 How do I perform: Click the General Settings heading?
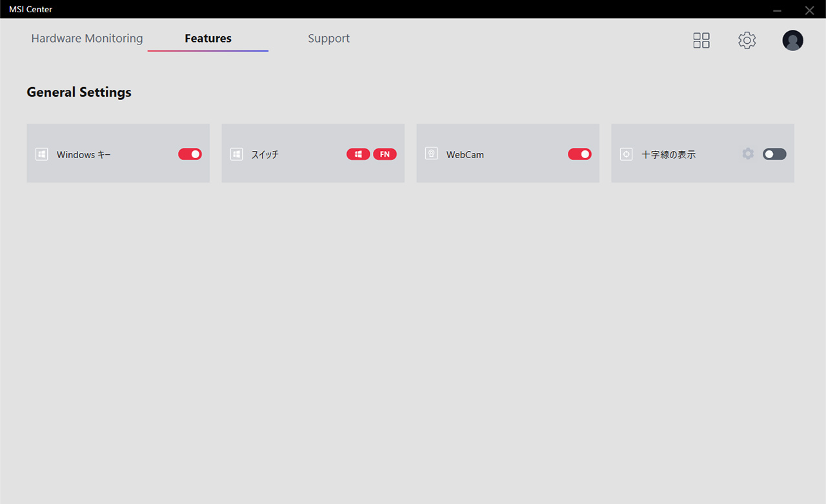pos(79,92)
